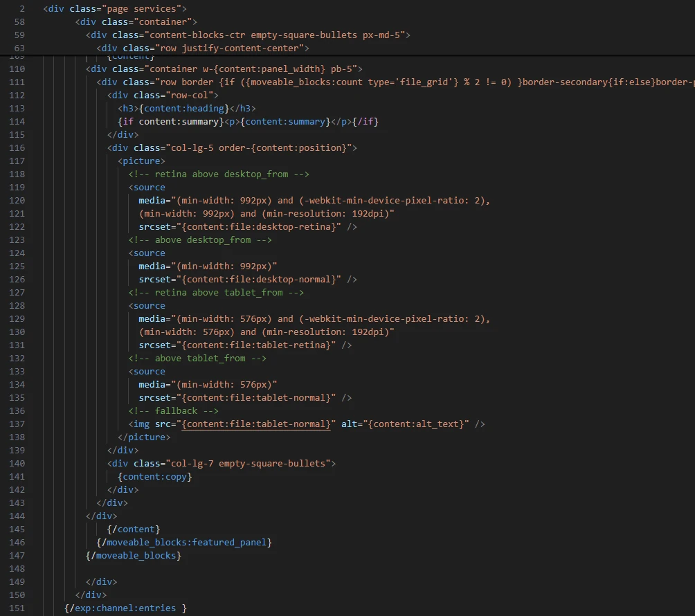The height and width of the screenshot is (616, 695).
Task: Click the <source tag on line 119
Action: pos(147,187)
